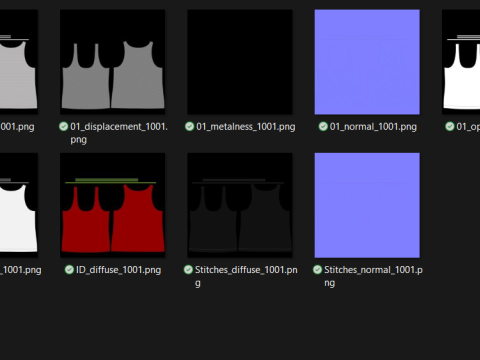Select the black 01_metalness_1001.png thumbnail

coord(240,62)
